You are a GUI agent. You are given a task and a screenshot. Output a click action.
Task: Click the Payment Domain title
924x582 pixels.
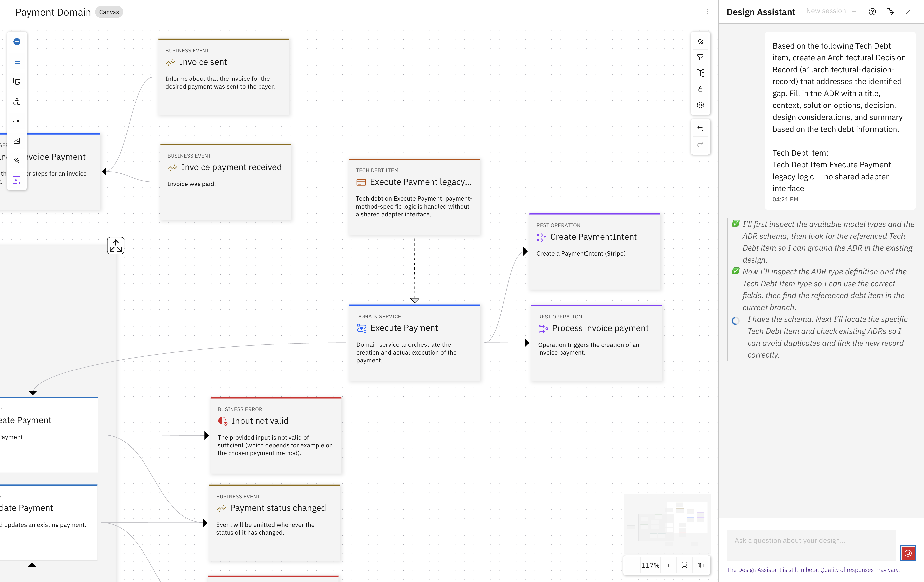tap(53, 12)
